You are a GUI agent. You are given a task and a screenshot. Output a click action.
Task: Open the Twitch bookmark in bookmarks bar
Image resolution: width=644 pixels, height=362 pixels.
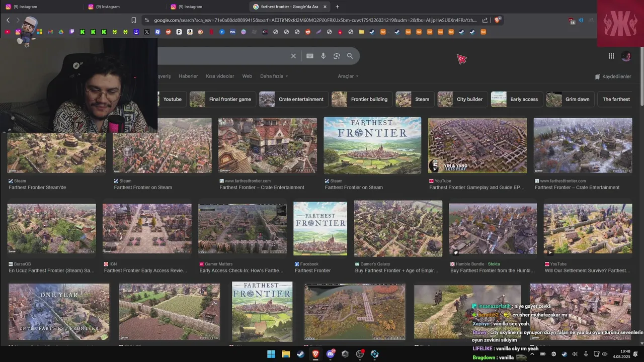[x=71, y=32]
